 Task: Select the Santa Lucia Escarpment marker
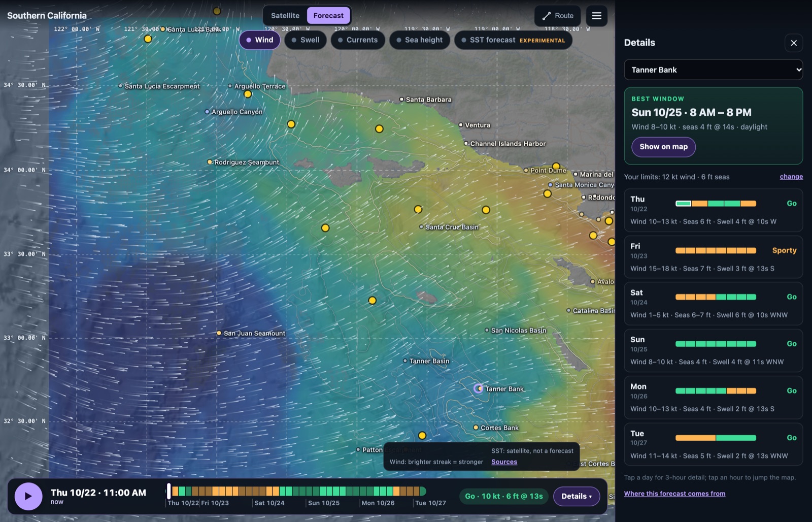120,86
